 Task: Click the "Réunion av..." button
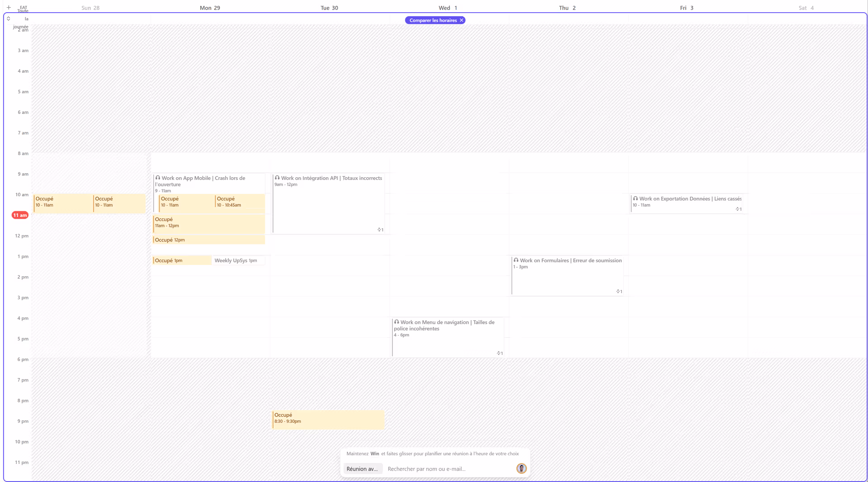(362, 468)
